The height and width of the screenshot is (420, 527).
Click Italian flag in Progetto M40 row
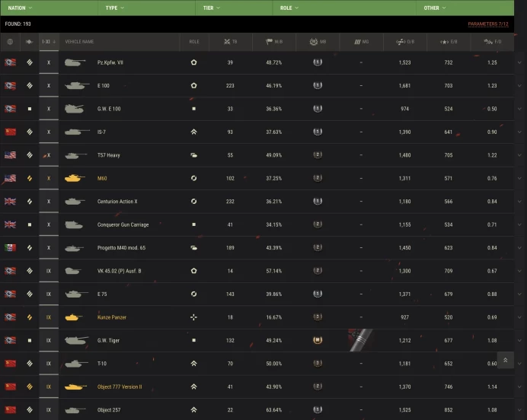point(10,248)
